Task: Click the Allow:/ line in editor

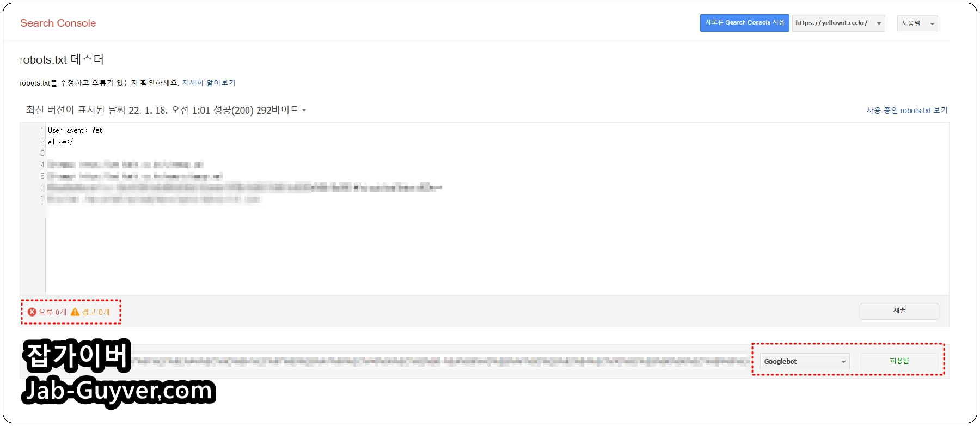Action: 60,142
